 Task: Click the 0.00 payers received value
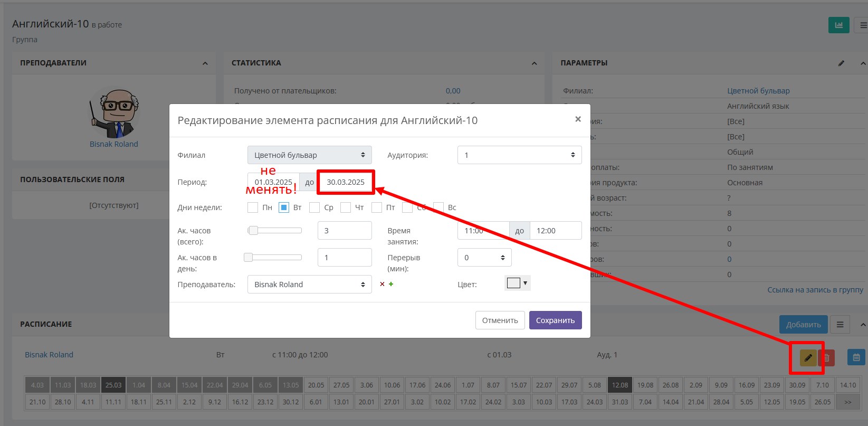click(453, 91)
